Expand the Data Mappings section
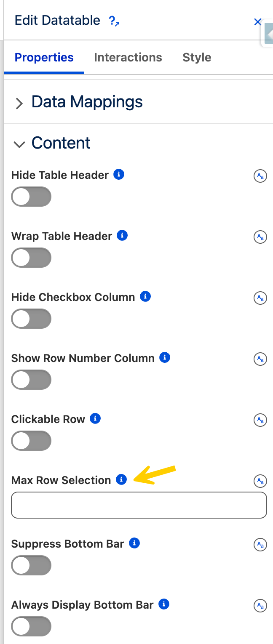Screen dimensions: 273x644 tap(19, 103)
